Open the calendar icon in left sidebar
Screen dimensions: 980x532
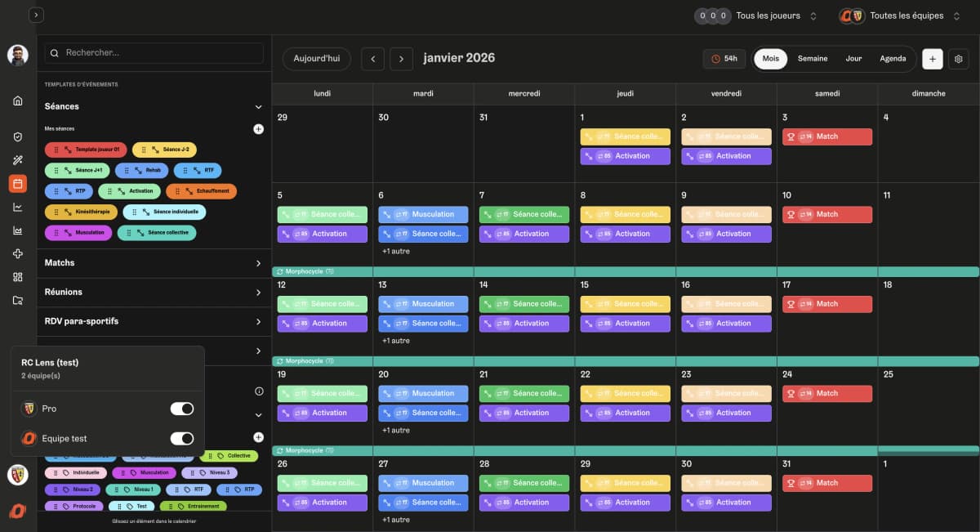pyautogui.click(x=18, y=184)
